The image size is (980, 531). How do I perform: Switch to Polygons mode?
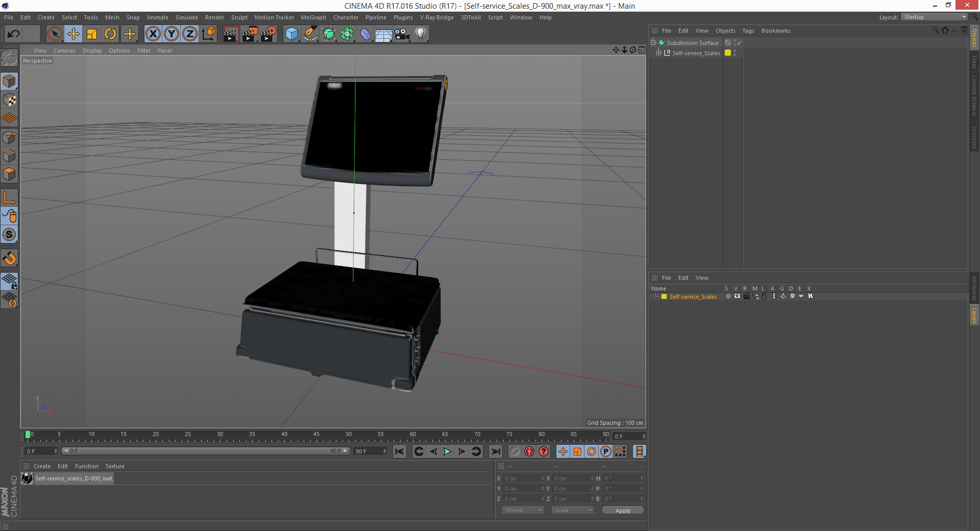[9, 174]
